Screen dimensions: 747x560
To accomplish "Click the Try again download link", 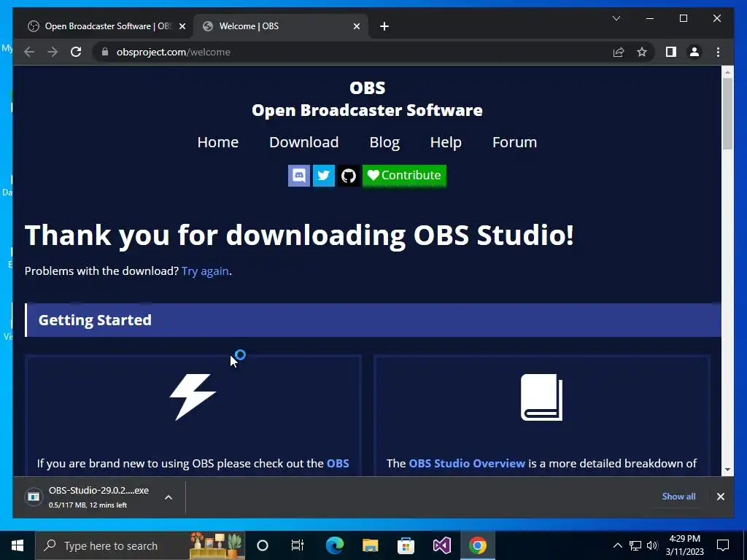I will click(x=205, y=271).
